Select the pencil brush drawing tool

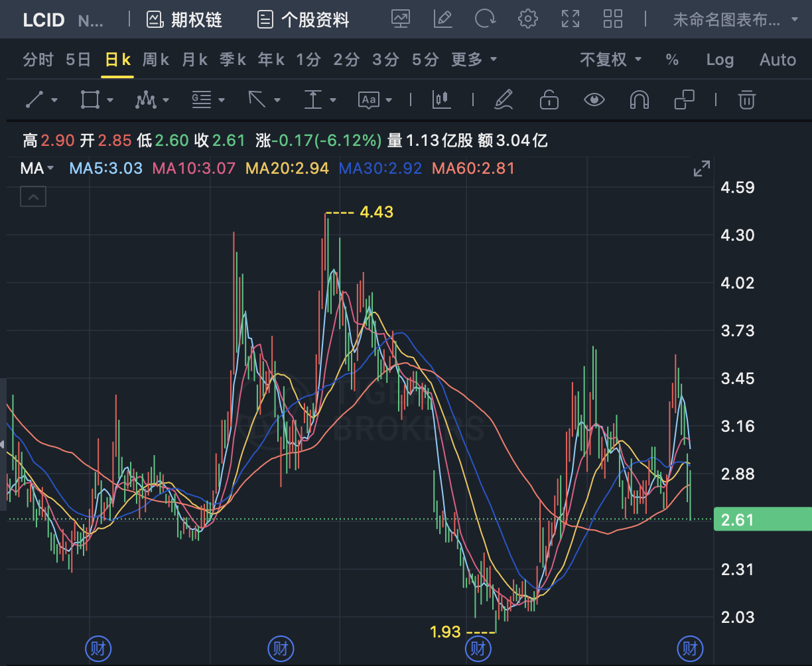tap(504, 100)
